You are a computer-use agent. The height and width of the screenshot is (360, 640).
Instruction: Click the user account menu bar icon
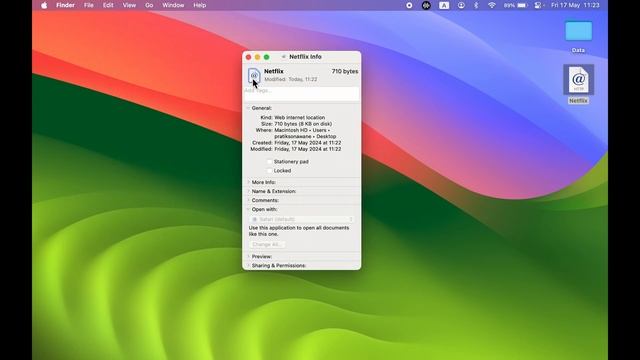(x=461, y=5)
